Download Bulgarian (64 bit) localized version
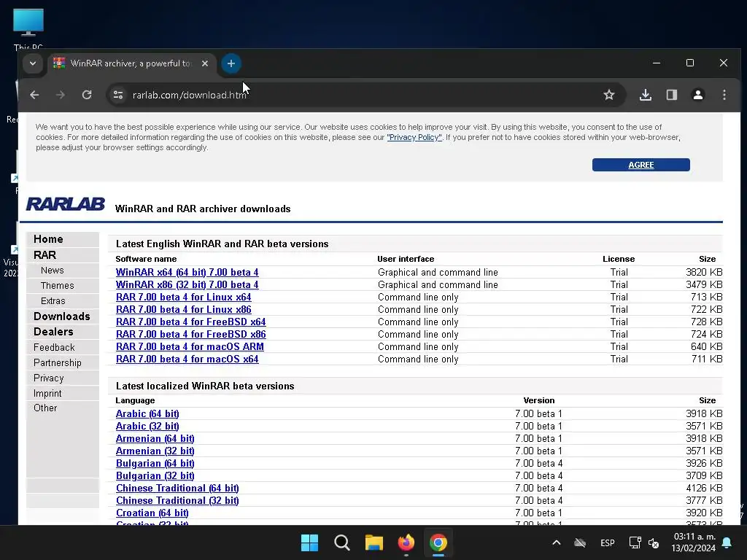The image size is (747, 560). (x=155, y=463)
